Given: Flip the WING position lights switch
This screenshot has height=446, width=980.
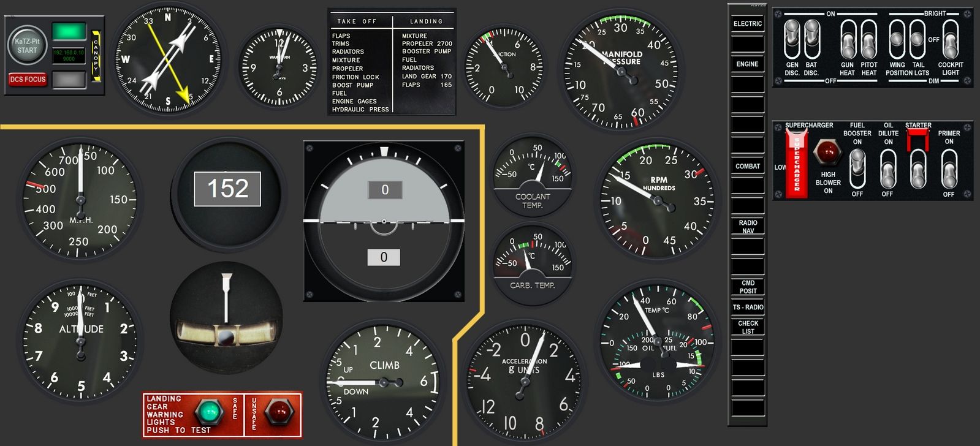Looking at the screenshot, I should (897, 39).
